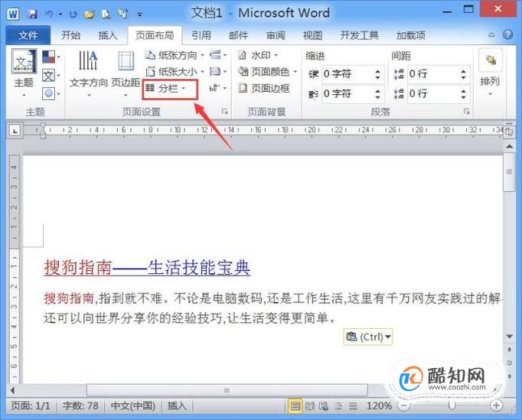
Task: Open theme effects dropdown
Action: [51, 94]
